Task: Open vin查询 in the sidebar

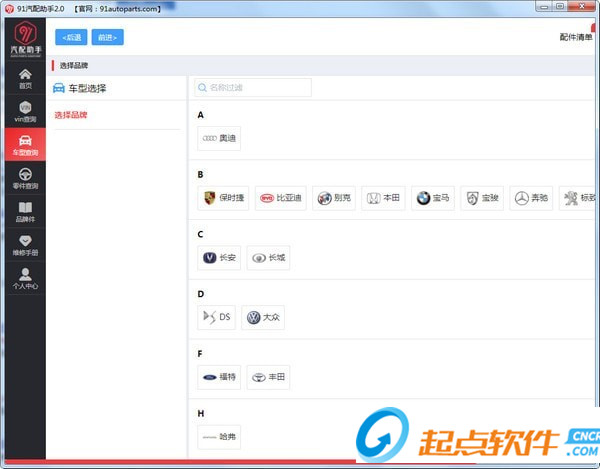Action: click(25, 112)
